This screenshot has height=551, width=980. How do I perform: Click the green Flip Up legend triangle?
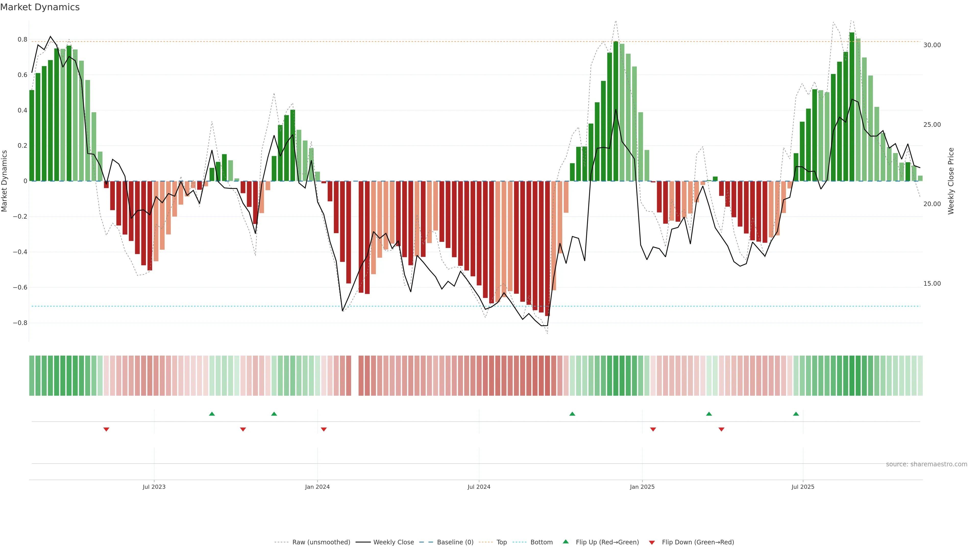point(566,542)
